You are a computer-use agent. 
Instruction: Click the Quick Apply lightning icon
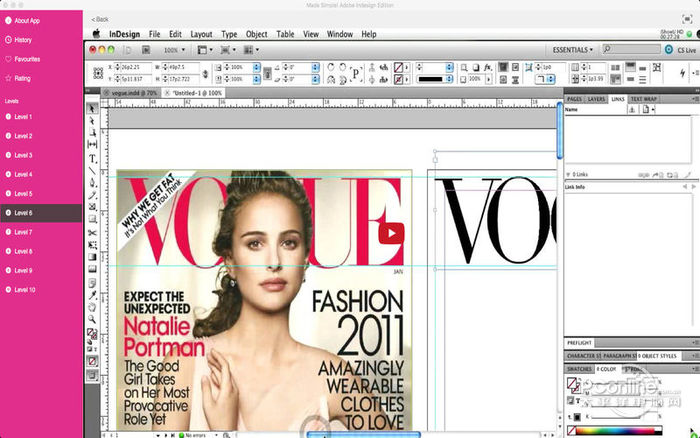683,72
